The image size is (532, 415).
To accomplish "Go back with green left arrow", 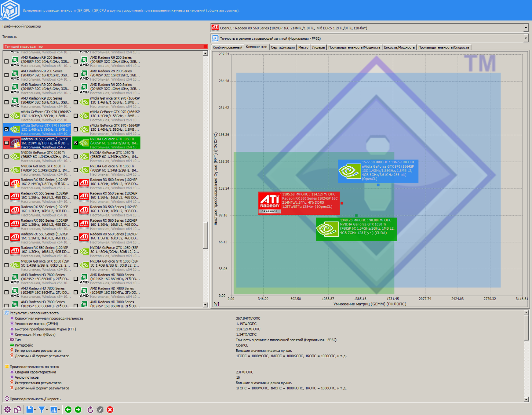I will click(68, 410).
